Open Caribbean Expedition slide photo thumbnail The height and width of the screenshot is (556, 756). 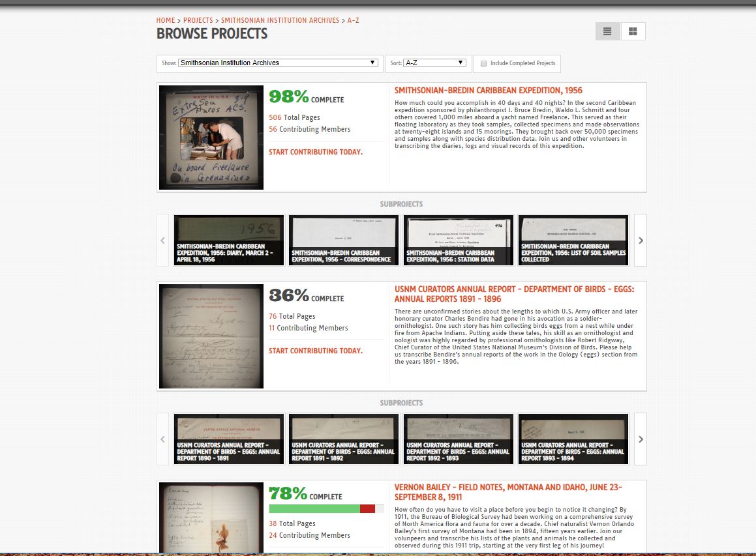211,138
